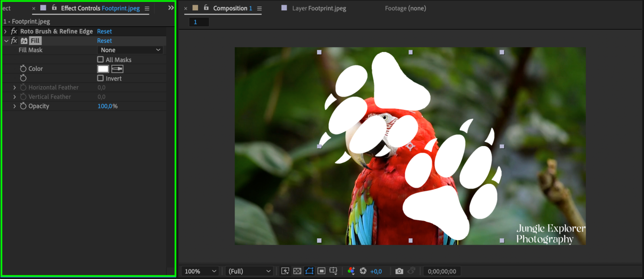Enable the All Masks checkbox

click(x=101, y=60)
